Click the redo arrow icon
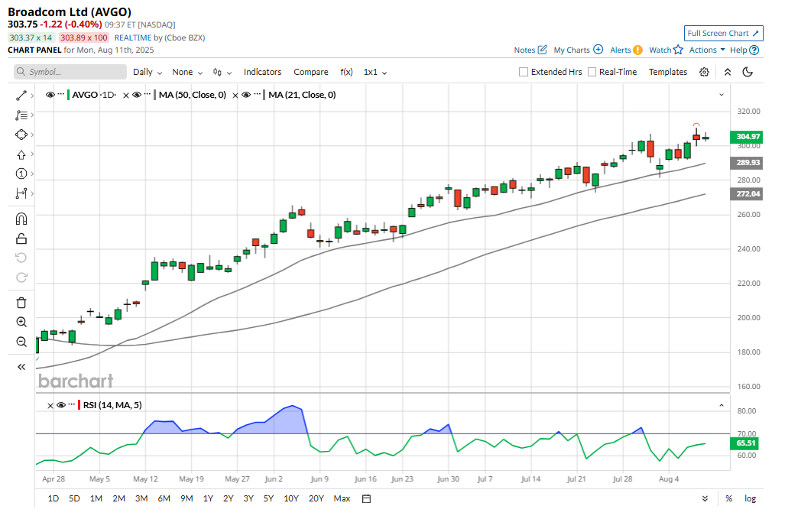The height and width of the screenshot is (532, 785). [21, 277]
